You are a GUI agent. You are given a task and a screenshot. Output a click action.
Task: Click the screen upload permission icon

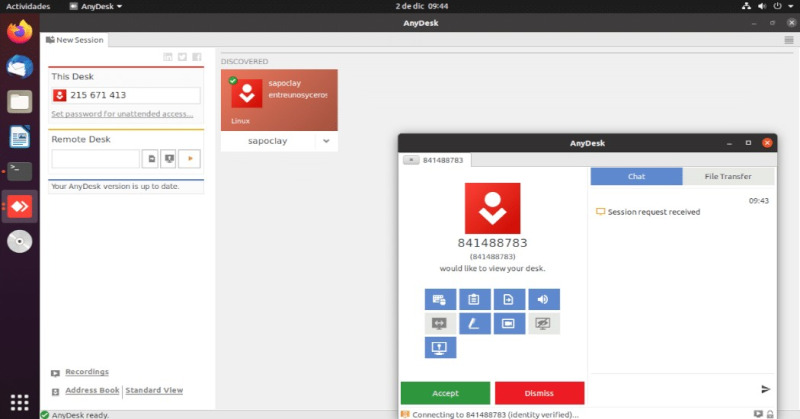pyautogui.click(x=440, y=348)
